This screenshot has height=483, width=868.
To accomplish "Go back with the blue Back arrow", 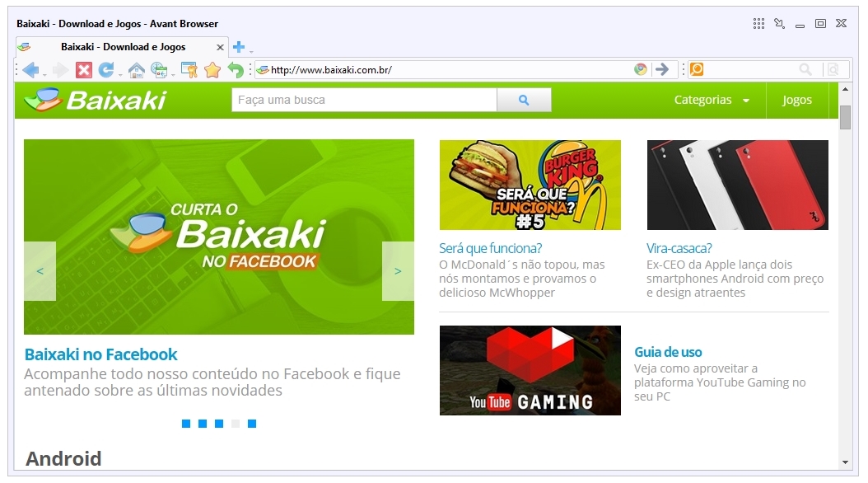I will click(x=31, y=70).
